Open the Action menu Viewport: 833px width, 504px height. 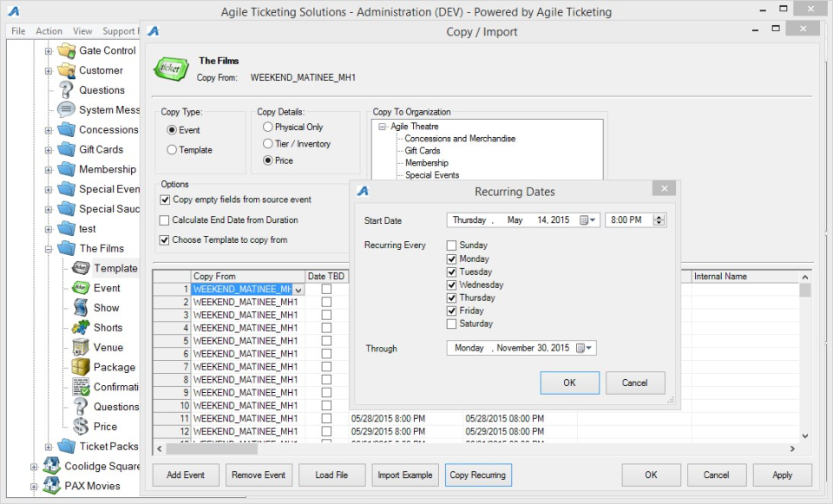(49, 30)
